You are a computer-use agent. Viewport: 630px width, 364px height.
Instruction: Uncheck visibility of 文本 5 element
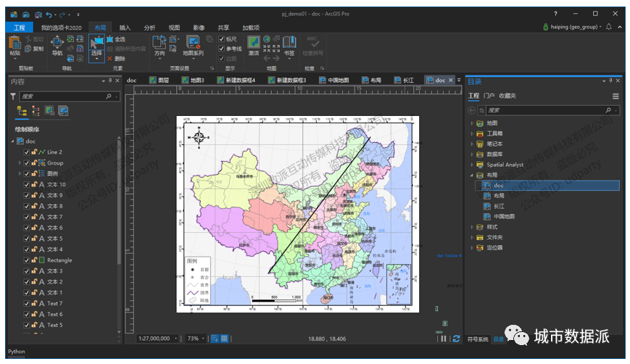point(27,239)
